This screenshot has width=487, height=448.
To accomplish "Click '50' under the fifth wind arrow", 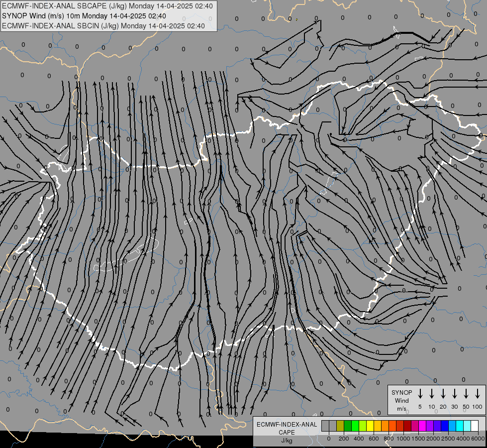I will [x=466, y=407].
